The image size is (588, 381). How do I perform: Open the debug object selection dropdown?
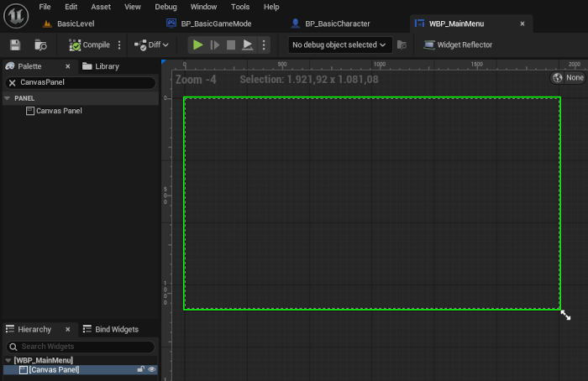pos(339,44)
